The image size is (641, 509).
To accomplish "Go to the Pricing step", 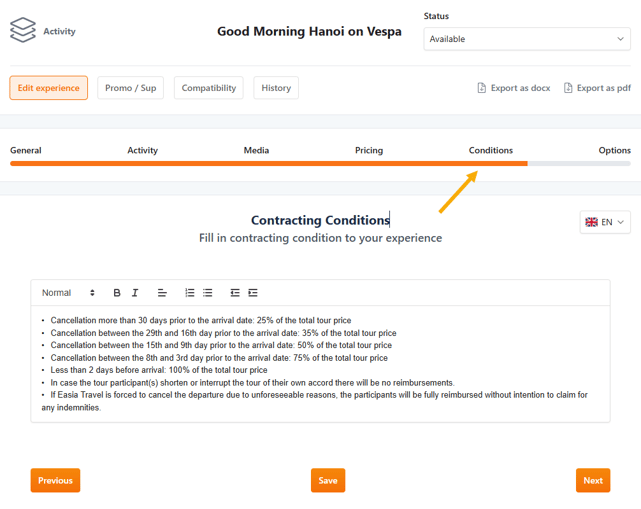I will click(x=369, y=150).
